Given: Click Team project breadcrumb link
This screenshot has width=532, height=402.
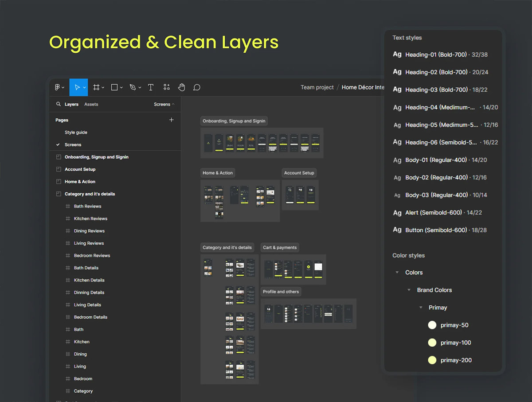Looking at the screenshot, I should 317,87.
